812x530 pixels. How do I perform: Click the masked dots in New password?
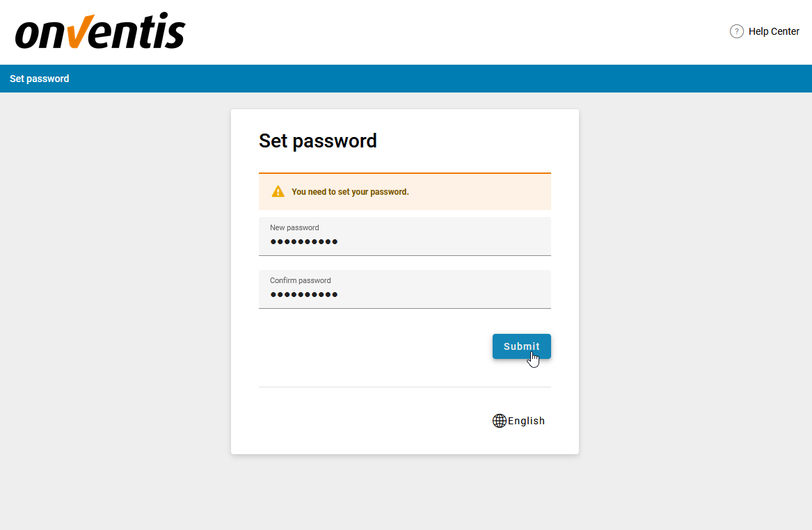tap(303, 241)
